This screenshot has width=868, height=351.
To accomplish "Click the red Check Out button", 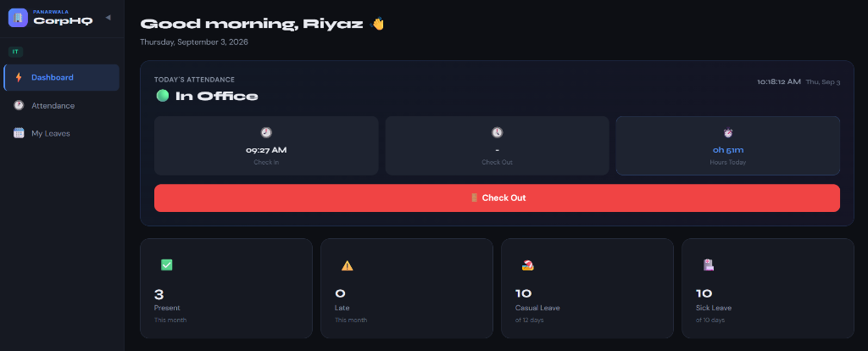I will click(497, 198).
